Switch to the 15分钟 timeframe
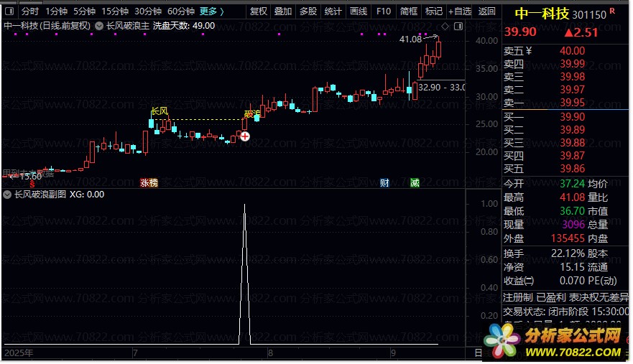The height and width of the screenshot is (364, 633). point(115,11)
